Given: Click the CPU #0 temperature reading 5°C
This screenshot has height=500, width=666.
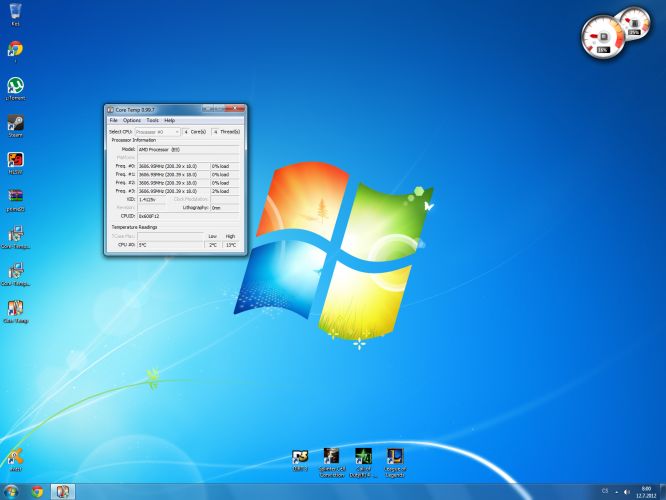Looking at the screenshot, I should point(170,245).
